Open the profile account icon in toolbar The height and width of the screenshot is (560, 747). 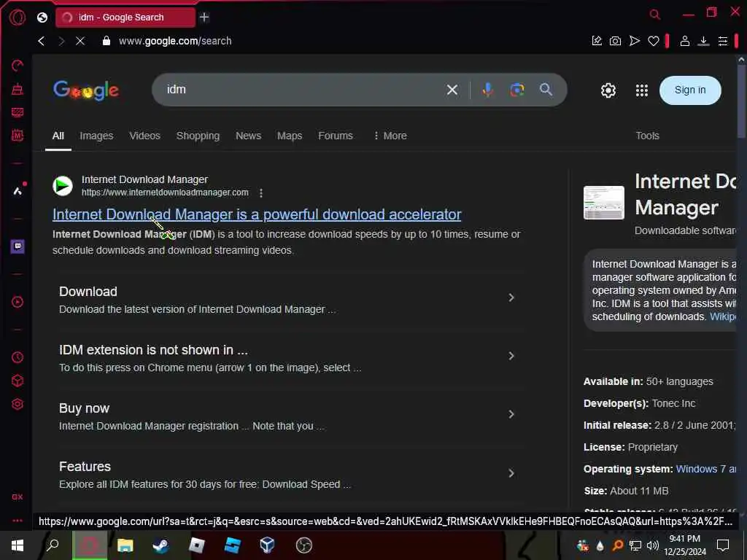point(684,41)
